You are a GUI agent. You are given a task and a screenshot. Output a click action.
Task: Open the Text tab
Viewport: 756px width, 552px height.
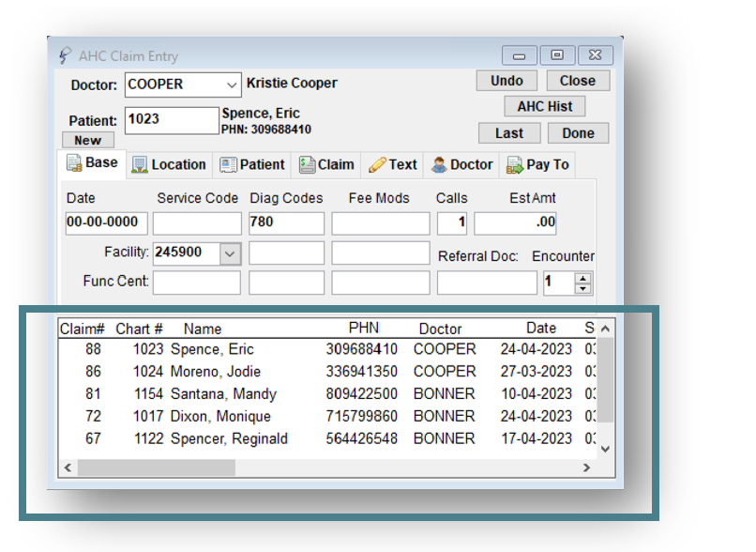coord(392,165)
